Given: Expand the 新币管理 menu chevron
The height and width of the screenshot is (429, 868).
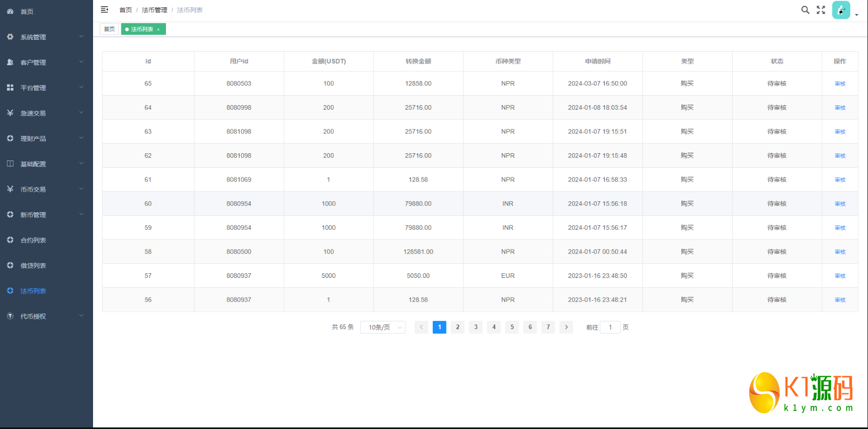Looking at the screenshot, I should (81, 214).
